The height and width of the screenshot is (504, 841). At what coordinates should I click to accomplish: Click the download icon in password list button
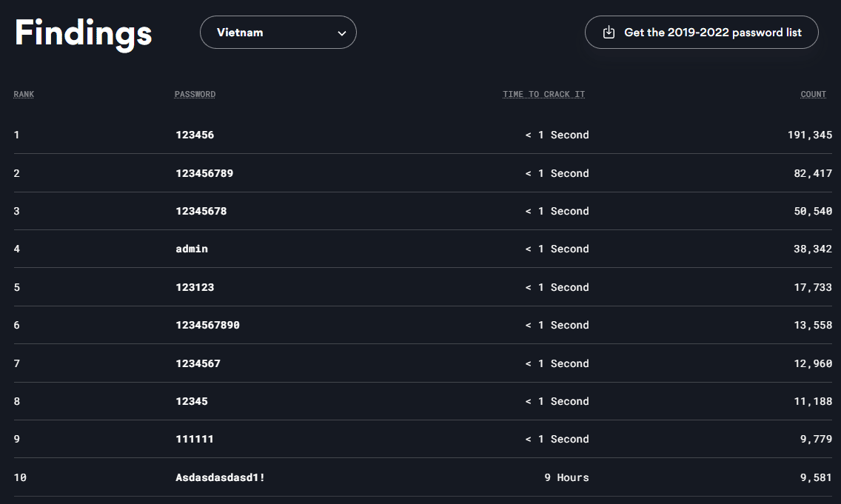(609, 33)
